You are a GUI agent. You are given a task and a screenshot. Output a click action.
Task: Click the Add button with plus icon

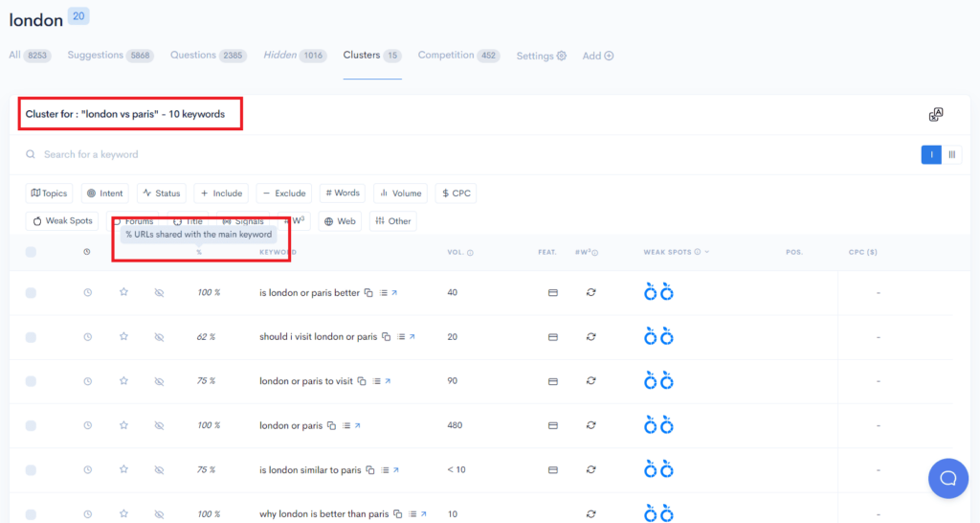click(x=598, y=56)
